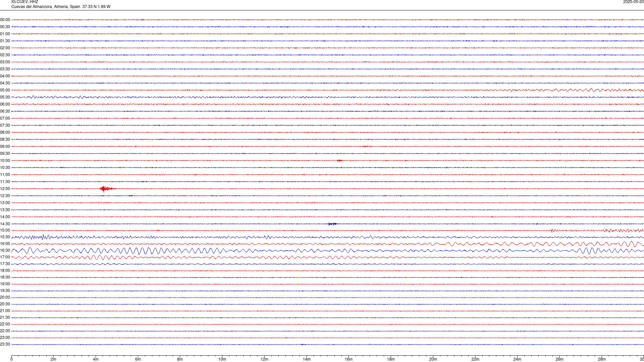
Task: Select the 09:00 time row label
Action: pos(5,146)
